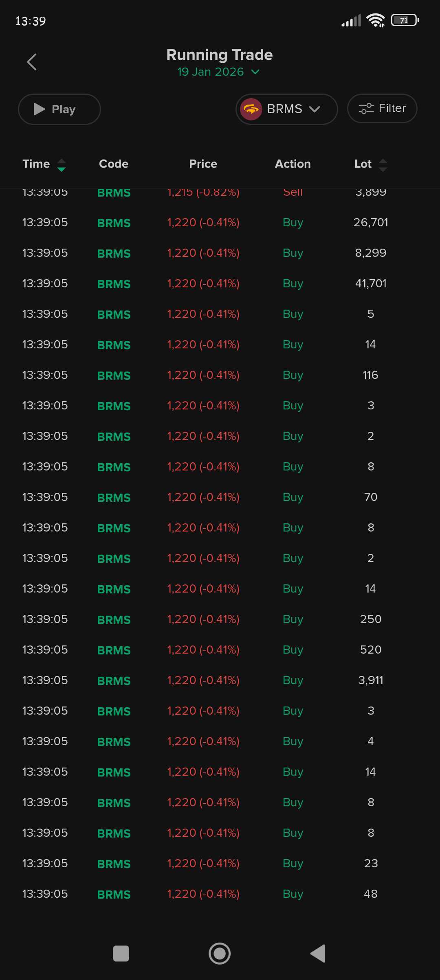The image size is (440, 980).
Task: Tap the play triangle icon
Action: (40, 109)
